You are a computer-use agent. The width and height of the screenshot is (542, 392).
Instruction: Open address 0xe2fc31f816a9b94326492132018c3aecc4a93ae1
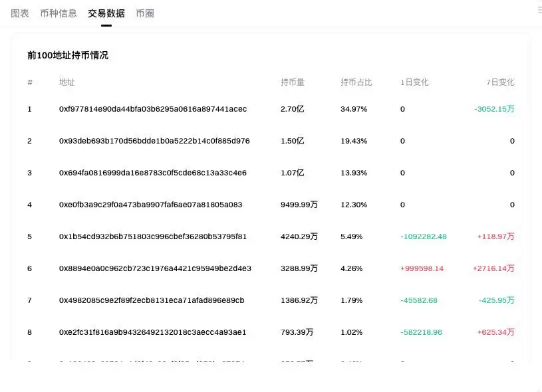click(152, 332)
